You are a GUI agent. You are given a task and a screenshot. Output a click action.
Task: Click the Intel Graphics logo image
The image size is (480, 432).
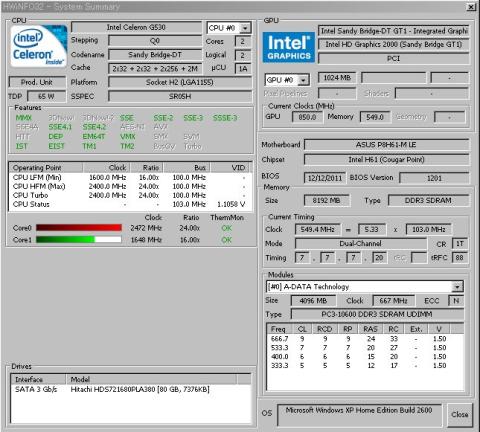[289, 47]
